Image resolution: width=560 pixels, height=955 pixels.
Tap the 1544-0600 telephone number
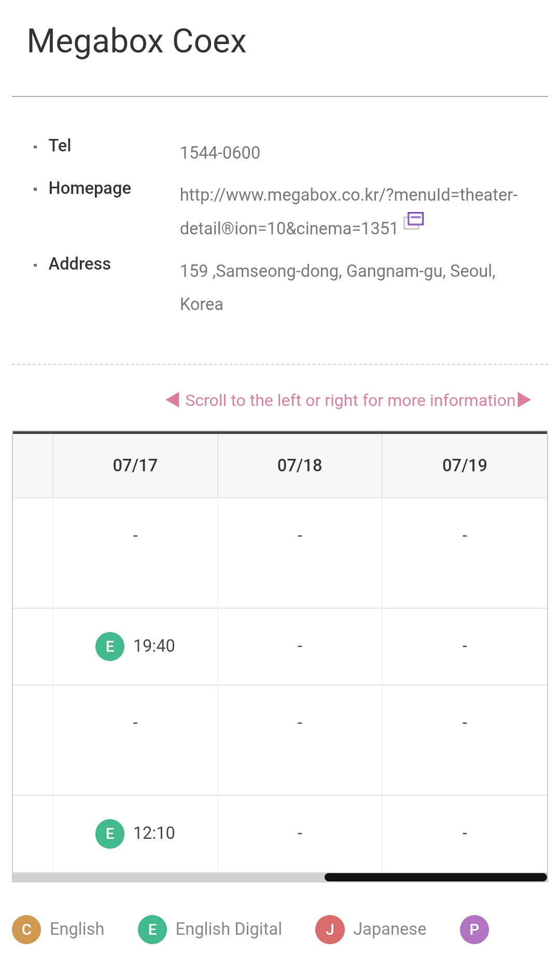click(x=220, y=153)
